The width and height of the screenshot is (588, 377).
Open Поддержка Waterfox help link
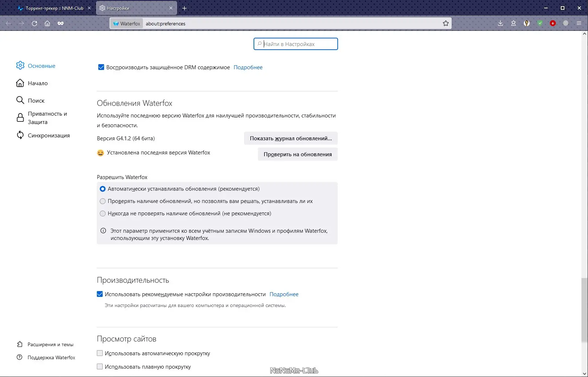click(x=46, y=357)
